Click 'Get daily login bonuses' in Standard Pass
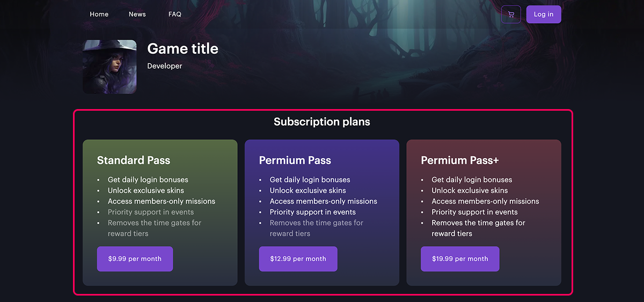The width and height of the screenshot is (644, 302). point(148,180)
